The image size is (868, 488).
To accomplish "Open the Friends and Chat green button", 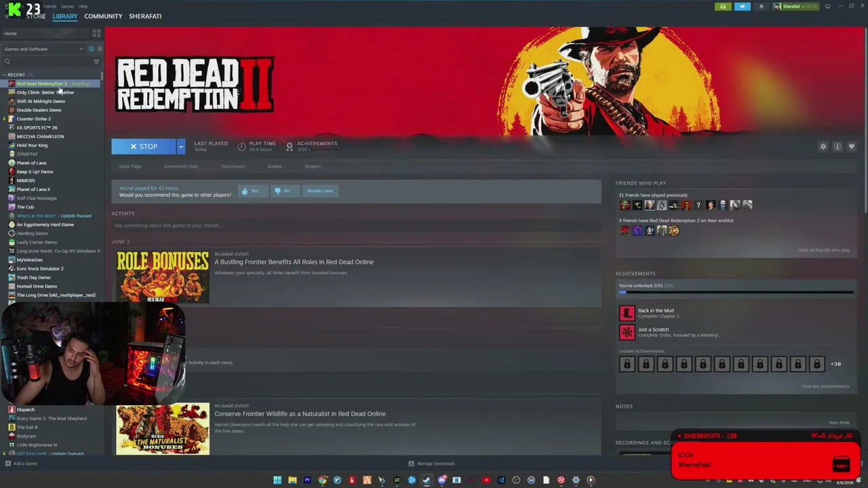I will 723,7.
